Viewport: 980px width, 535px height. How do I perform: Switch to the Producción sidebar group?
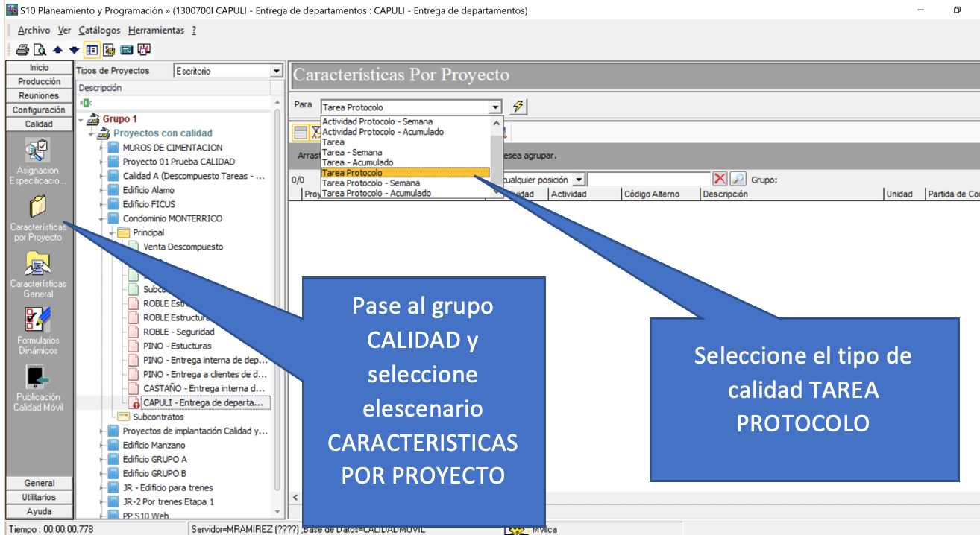coord(40,82)
